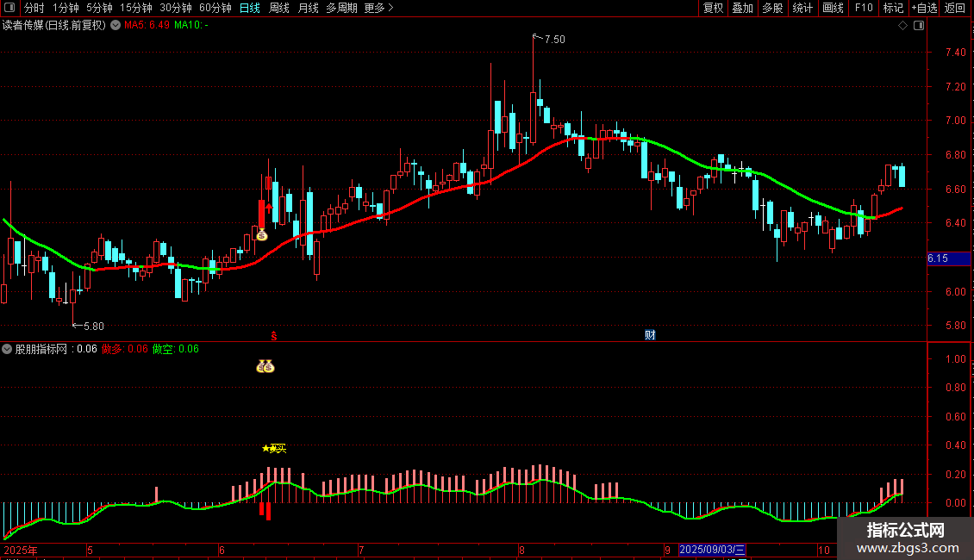This screenshot has width=974, height=560.
Task: Expand the 更多 period options
Action: (x=378, y=8)
